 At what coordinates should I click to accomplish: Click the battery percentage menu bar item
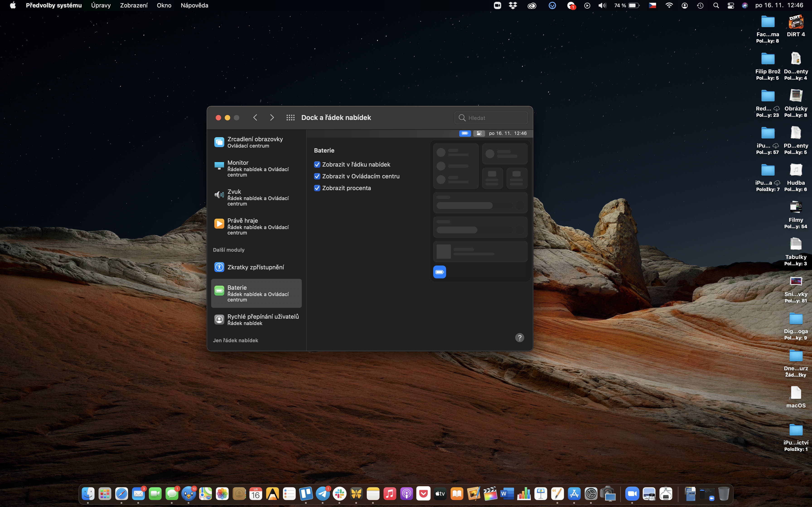pos(627,5)
